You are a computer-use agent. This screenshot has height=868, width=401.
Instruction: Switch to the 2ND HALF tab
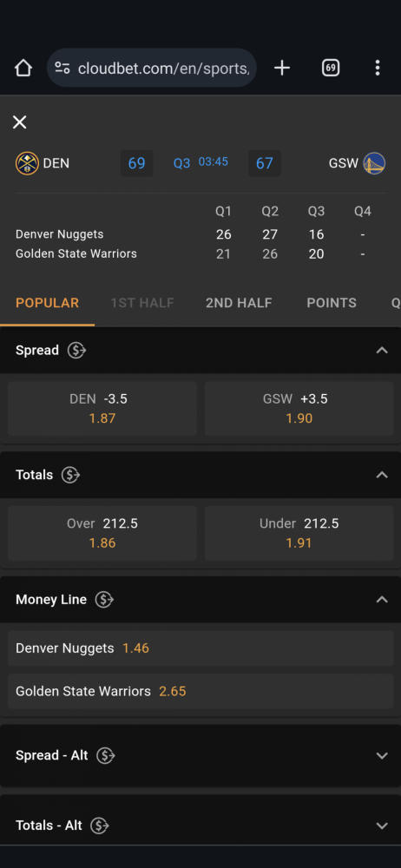coord(239,303)
